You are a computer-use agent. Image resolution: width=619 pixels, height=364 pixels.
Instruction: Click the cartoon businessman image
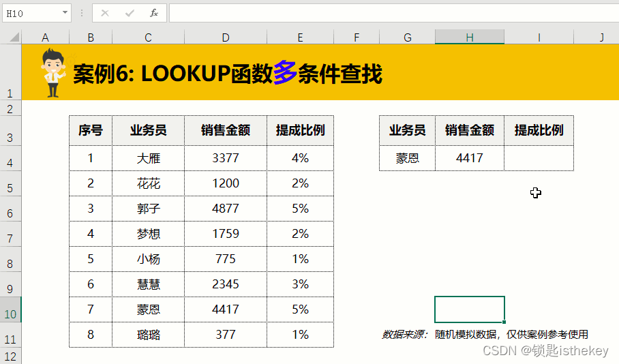(53, 73)
